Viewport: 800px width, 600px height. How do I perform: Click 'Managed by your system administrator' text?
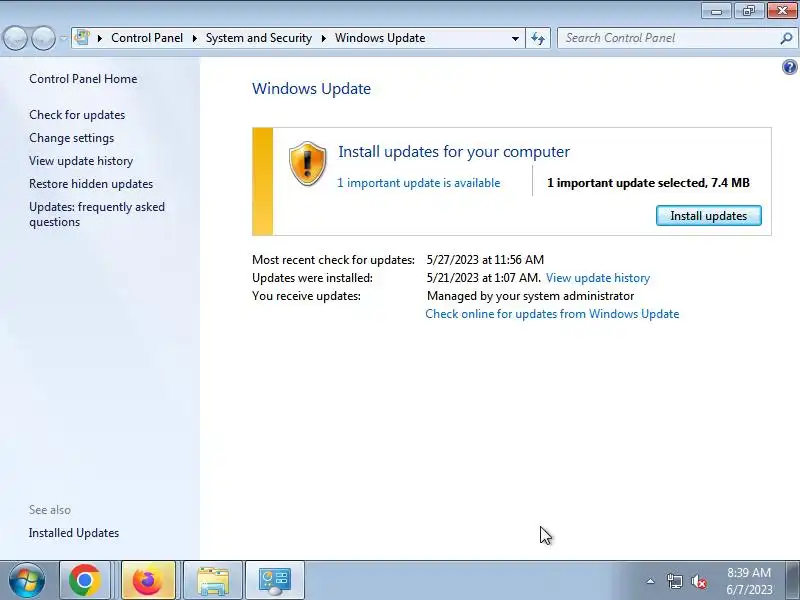click(531, 296)
